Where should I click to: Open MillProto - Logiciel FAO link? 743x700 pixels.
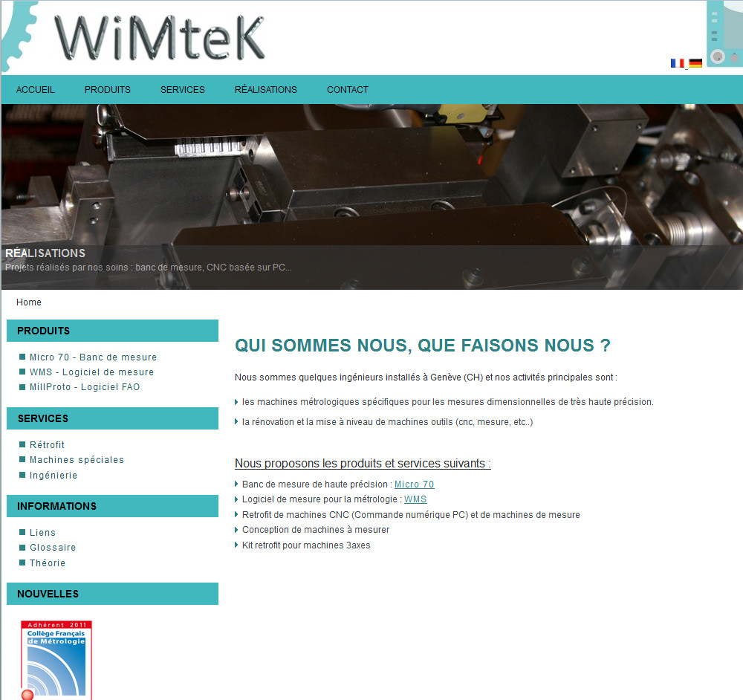(x=85, y=387)
